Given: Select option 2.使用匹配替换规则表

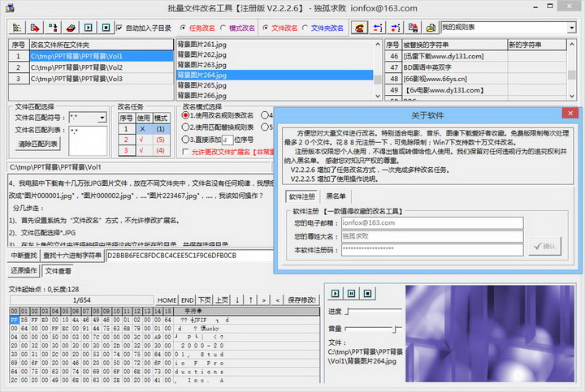Looking at the screenshot, I should [x=185, y=127].
